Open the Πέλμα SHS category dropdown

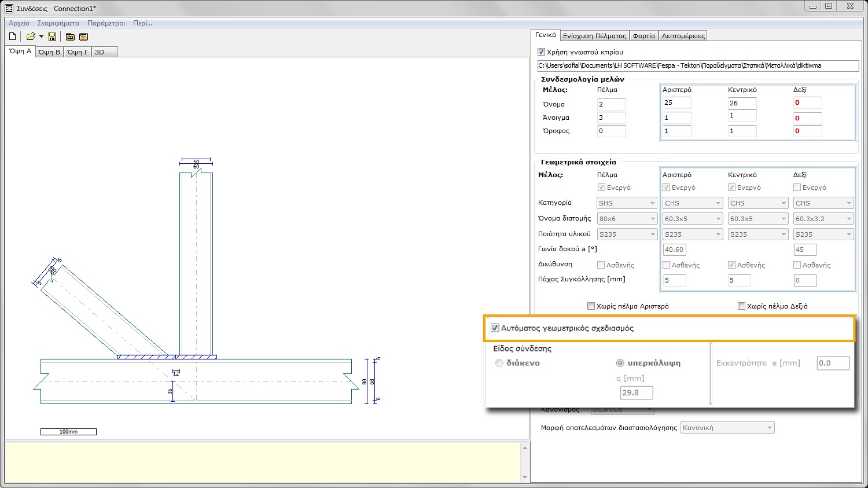(627, 203)
